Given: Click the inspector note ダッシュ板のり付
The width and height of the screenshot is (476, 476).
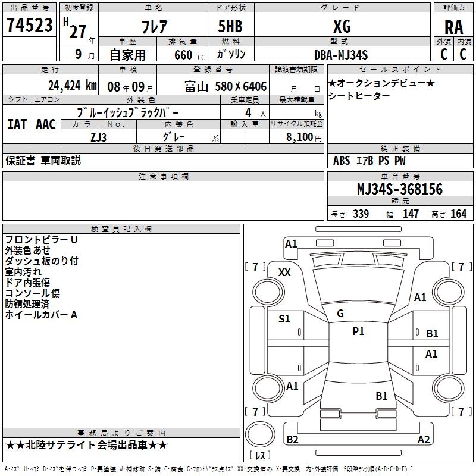Looking at the screenshot, I should (x=42, y=261).
